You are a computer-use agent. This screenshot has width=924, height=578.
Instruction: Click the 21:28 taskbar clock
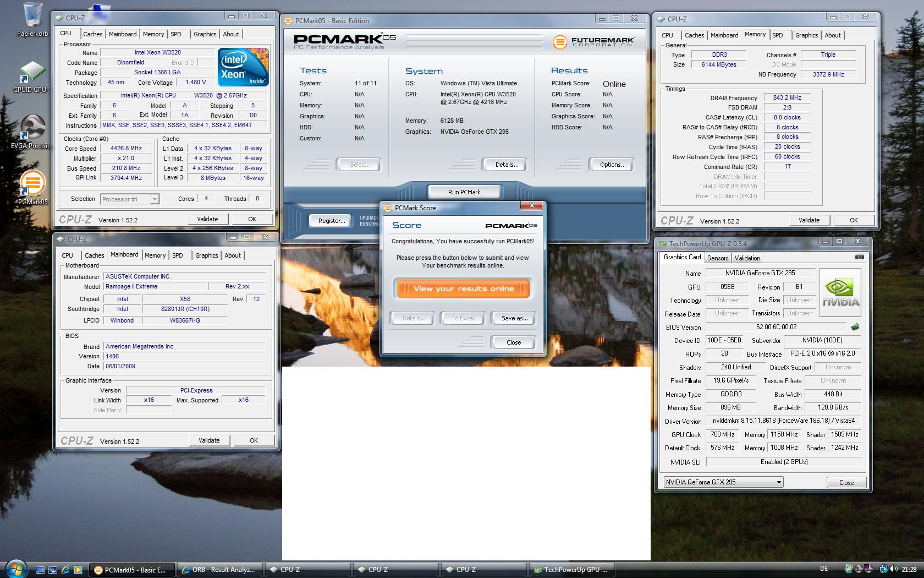[909, 569]
